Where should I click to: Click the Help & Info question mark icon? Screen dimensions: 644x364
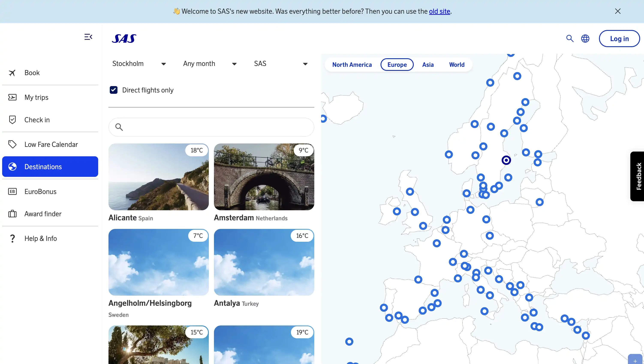click(x=12, y=239)
